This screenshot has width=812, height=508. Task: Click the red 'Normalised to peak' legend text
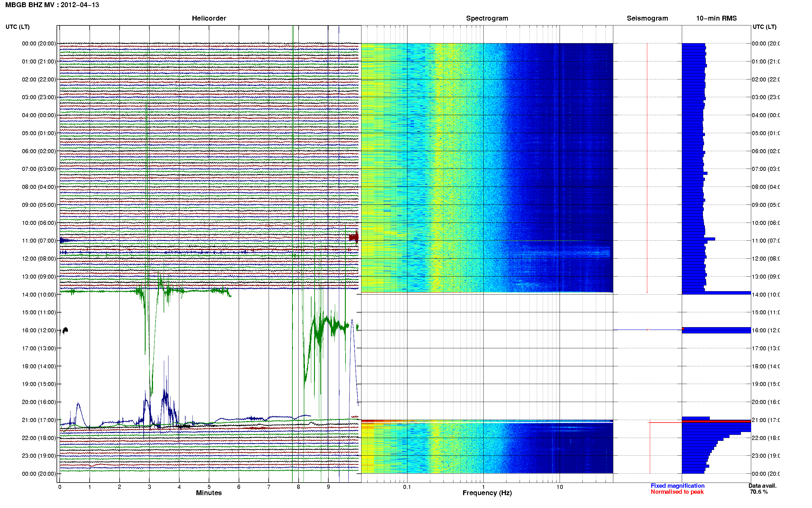coord(677,492)
